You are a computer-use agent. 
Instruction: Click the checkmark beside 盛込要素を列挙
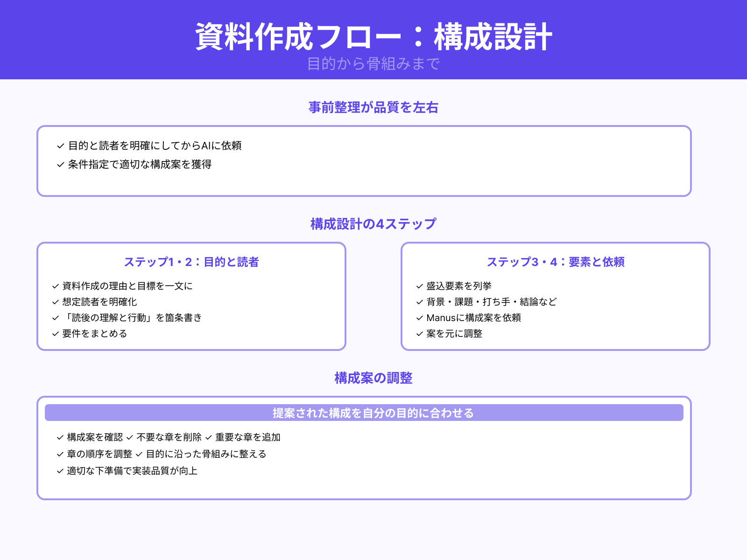tap(418, 286)
